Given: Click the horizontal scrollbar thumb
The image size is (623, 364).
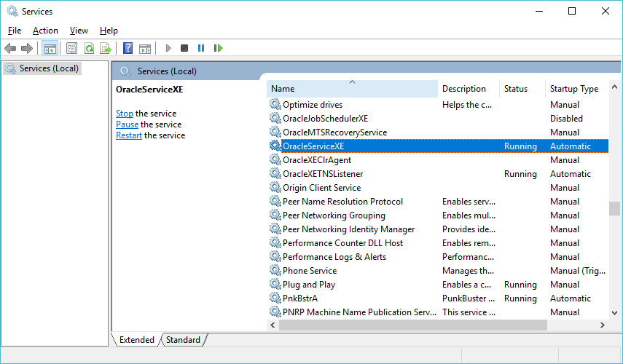Looking at the screenshot, I should click(x=413, y=325).
